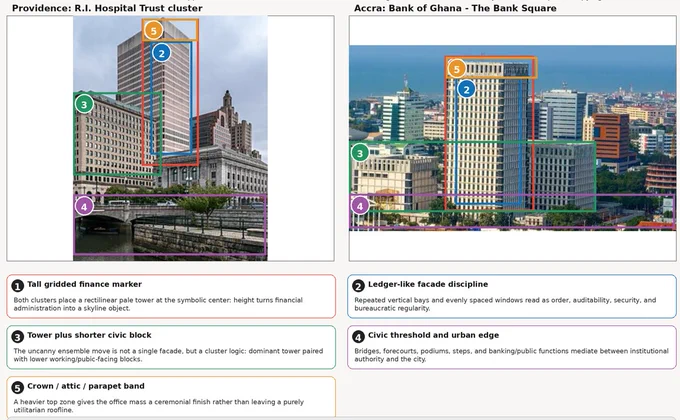
Task: Click orange marker 5 on the Accra photo
Action: (456, 69)
